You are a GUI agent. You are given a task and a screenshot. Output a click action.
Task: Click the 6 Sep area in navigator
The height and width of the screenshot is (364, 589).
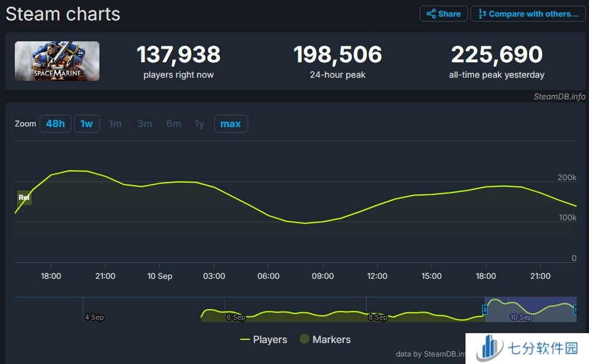[x=236, y=317]
